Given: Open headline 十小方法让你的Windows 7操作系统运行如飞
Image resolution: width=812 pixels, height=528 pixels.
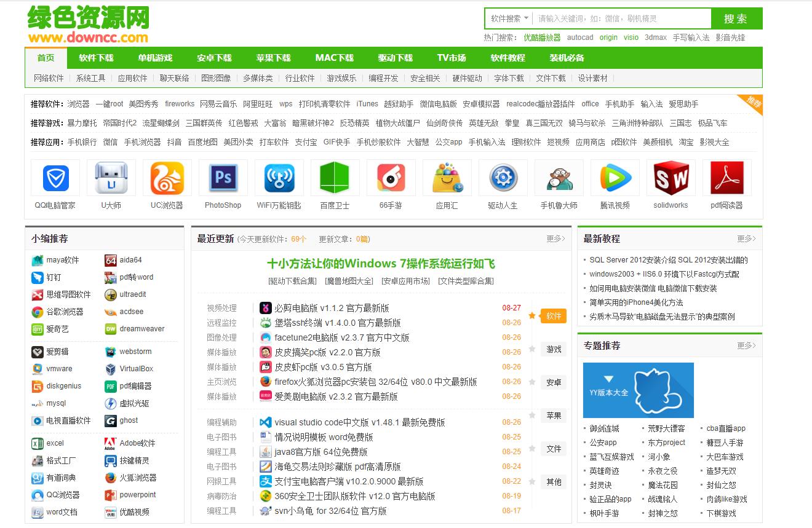Looking at the screenshot, I should click(381, 264).
